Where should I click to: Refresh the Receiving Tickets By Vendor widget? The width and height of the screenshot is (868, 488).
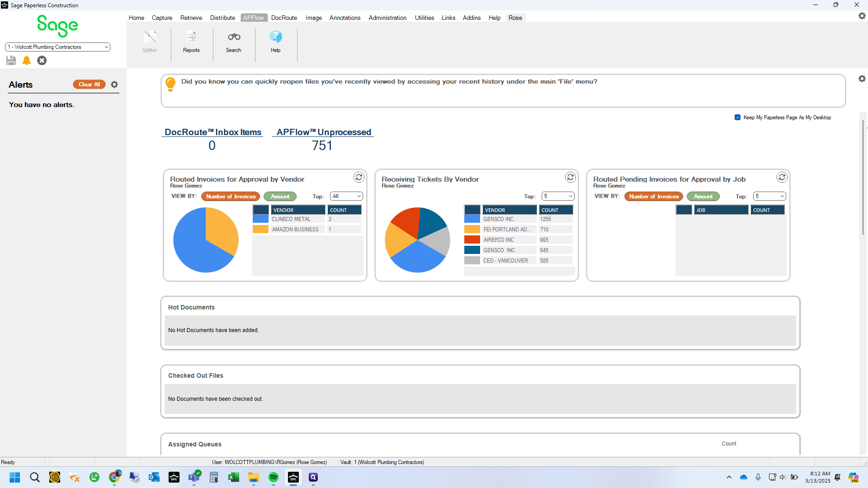tap(571, 178)
